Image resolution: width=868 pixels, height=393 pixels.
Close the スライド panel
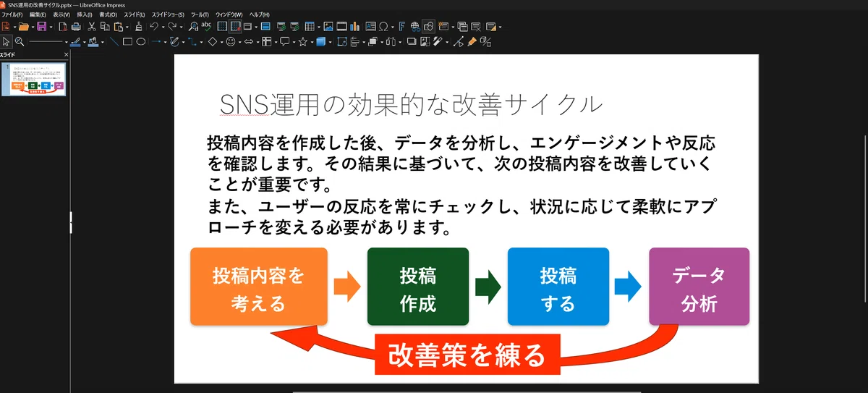point(66,54)
